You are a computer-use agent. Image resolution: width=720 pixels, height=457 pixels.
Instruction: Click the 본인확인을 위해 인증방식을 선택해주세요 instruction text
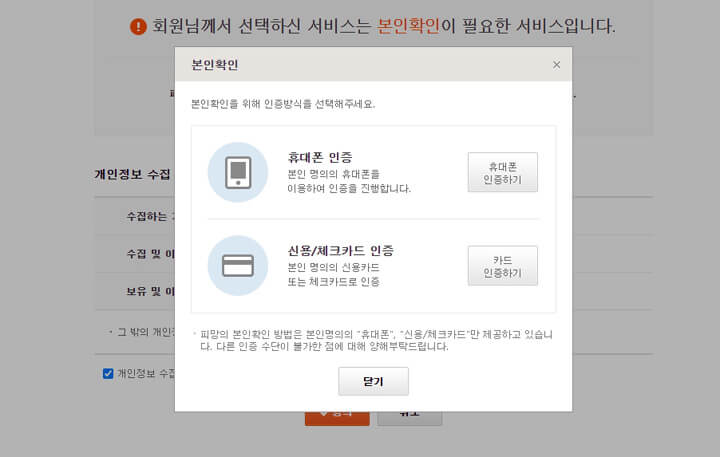tap(283, 104)
